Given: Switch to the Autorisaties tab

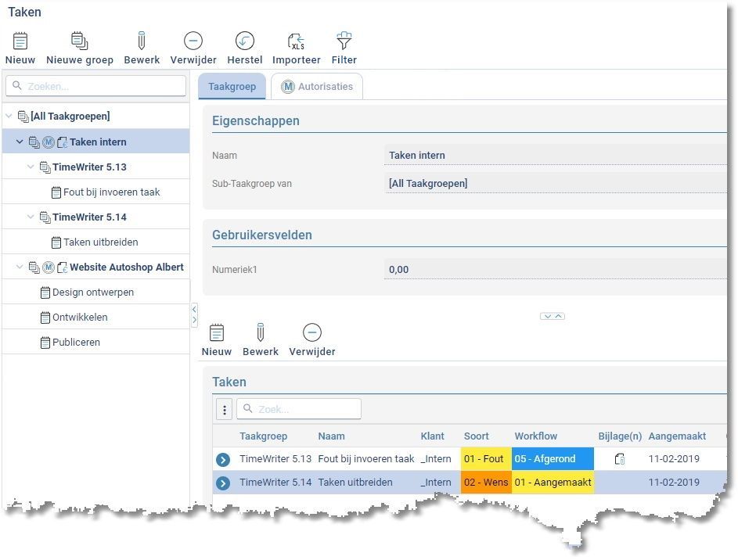Looking at the screenshot, I should click(317, 87).
